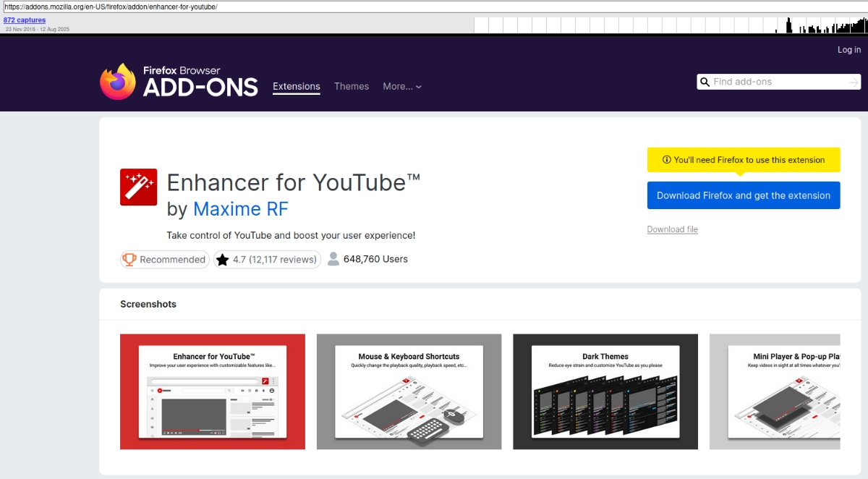Open the Themes tab

pyautogui.click(x=352, y=86)
